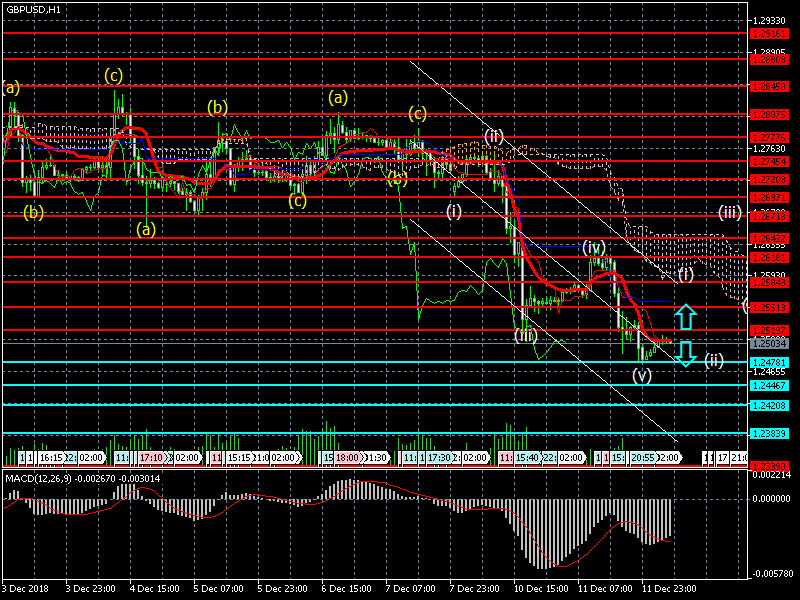Select the 1.29161 resistance price label
The image size is (800, 600).
(x=769, y=34)
